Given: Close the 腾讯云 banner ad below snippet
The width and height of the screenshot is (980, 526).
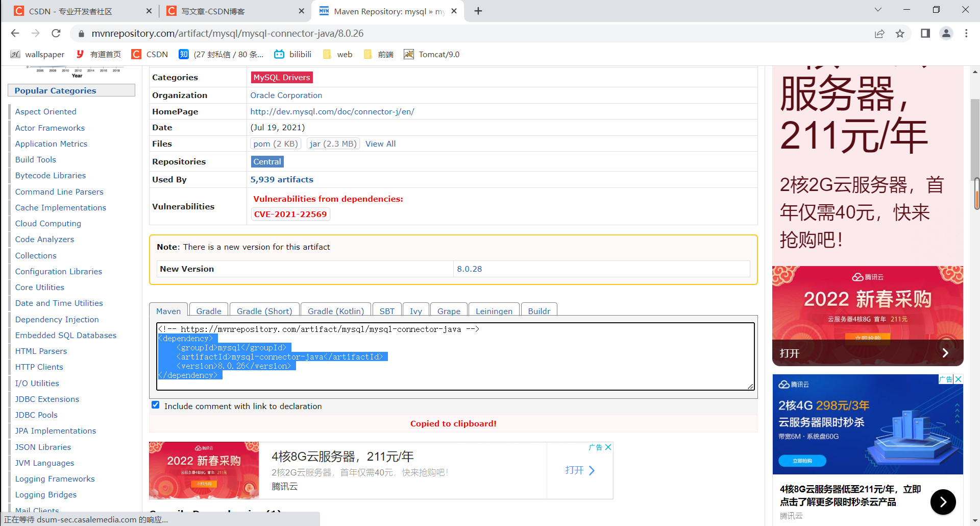Looking at the screenshot, I should pyautogui.click(x=608, y=447).
